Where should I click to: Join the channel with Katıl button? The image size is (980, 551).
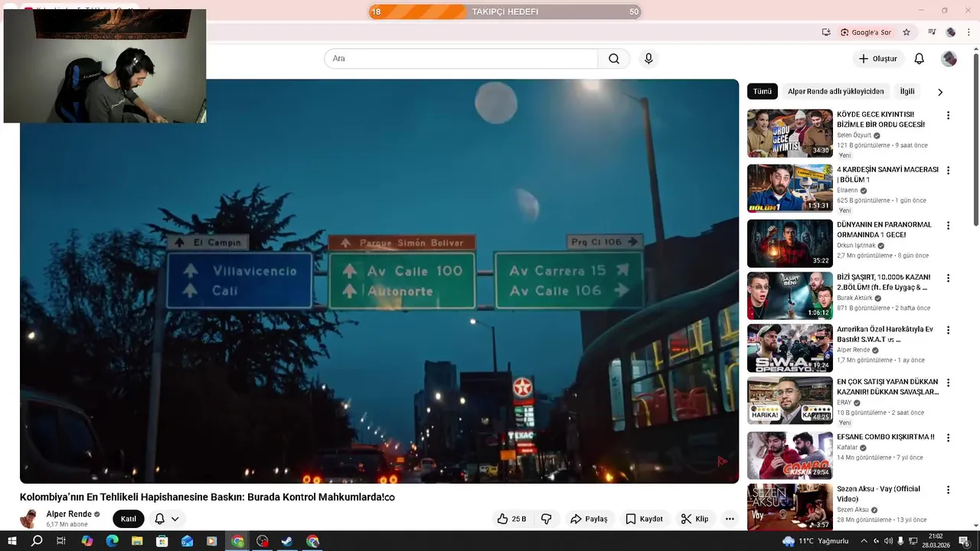129,519
